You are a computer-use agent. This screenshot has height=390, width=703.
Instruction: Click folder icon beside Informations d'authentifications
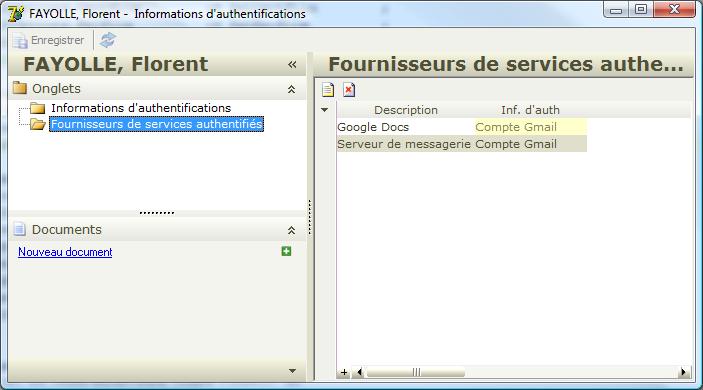[x=38, y=108]
